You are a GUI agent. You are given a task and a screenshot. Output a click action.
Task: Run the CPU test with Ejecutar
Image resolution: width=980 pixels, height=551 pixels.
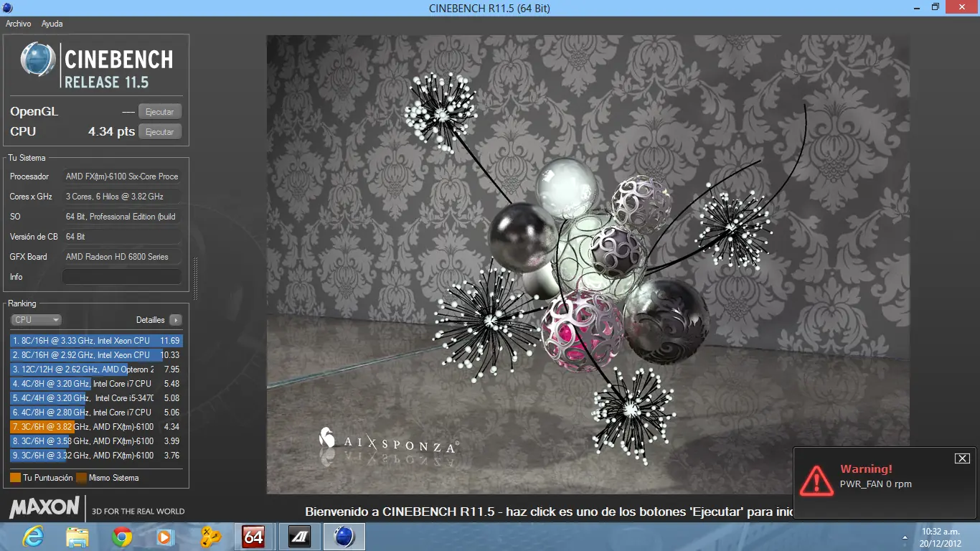pyautogui.click(x=160, y=132)
